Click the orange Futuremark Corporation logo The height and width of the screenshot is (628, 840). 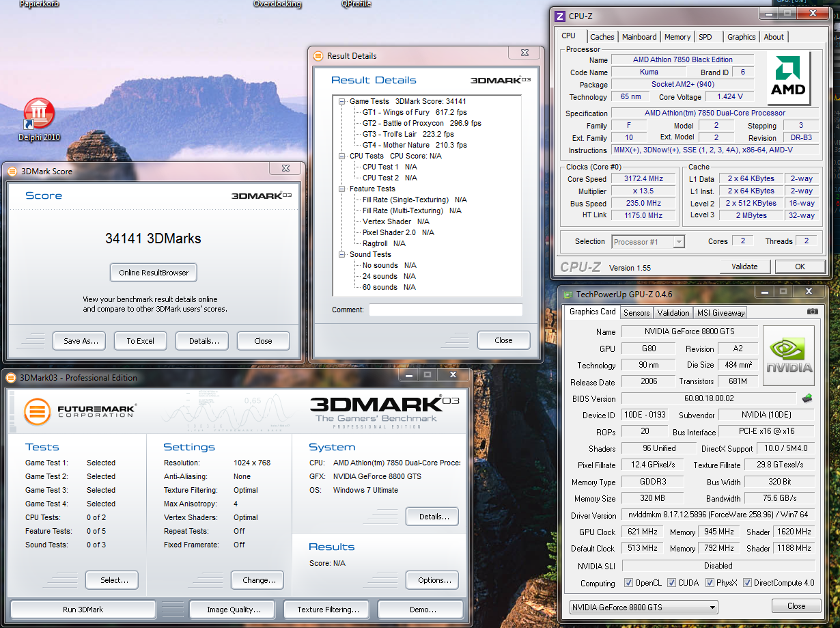tap(37, 411)
